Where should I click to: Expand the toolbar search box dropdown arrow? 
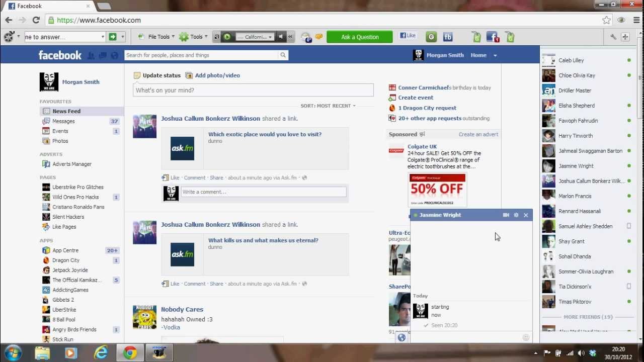point(103,37)
